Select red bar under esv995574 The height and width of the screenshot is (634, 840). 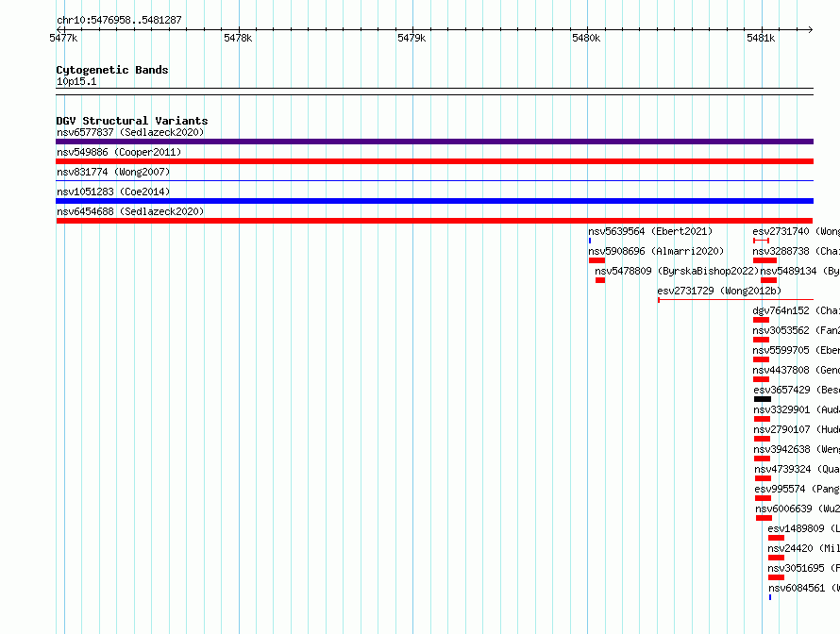pyautogui.click(x=764, y=498)
